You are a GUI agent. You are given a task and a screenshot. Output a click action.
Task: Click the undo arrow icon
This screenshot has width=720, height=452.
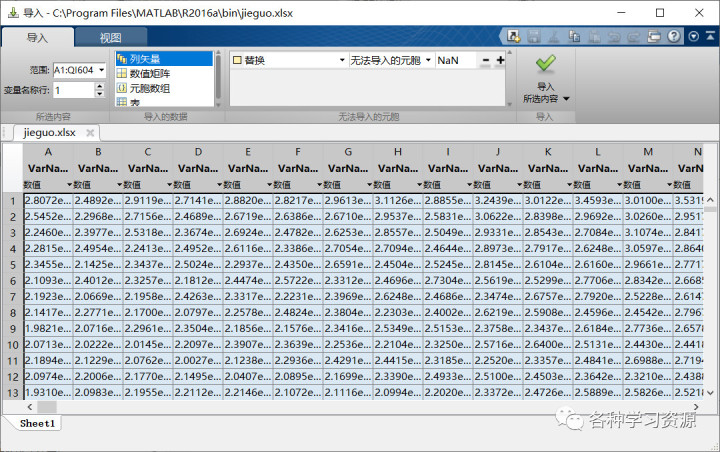pyautogui.click(x=614, y=37)
